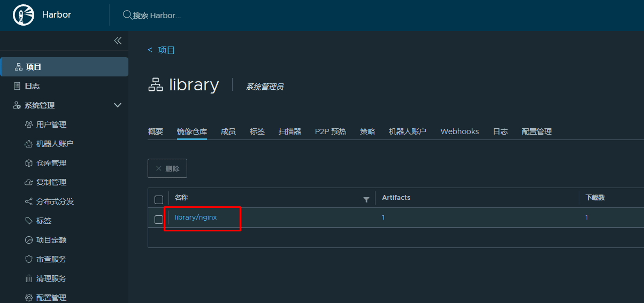This screenshot has height=303, width=644.
Task: Click the 分布式分发 share icon
Action: [29, 201]
